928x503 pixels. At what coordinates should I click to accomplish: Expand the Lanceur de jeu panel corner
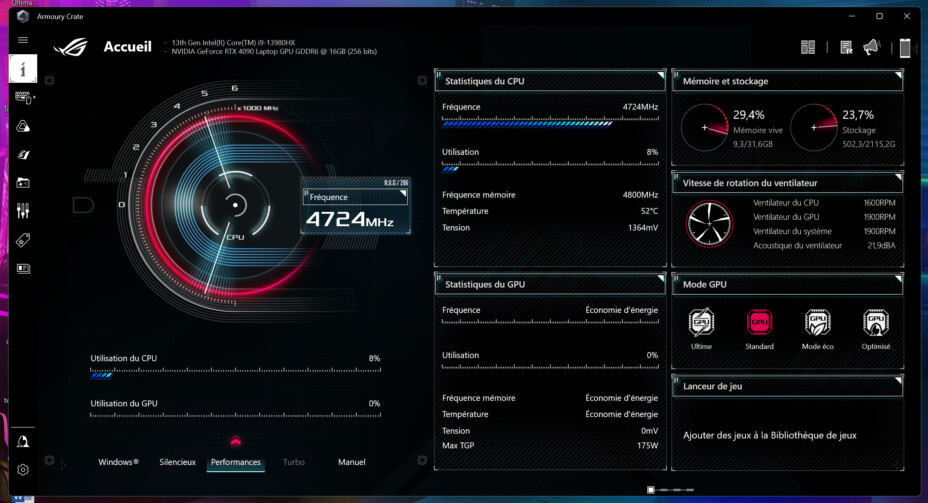click(898, 381)
